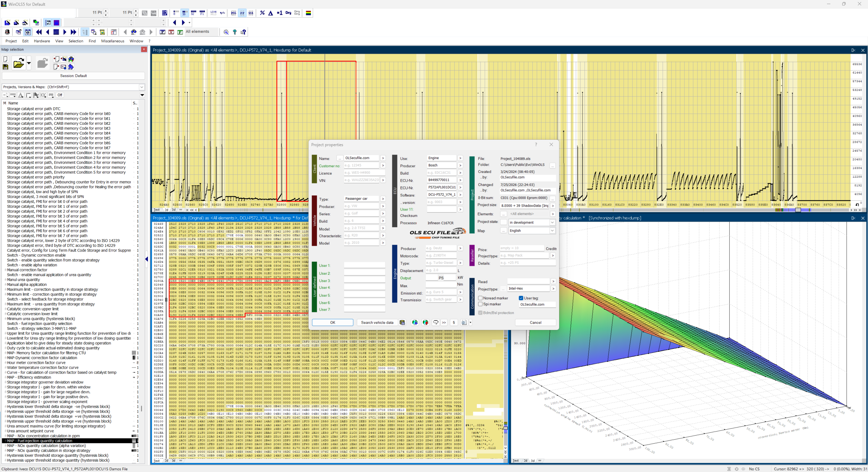Toggle 16-bit data width mode
The height and width of the screenshot is (472, 868).
(x=184, y=13)
